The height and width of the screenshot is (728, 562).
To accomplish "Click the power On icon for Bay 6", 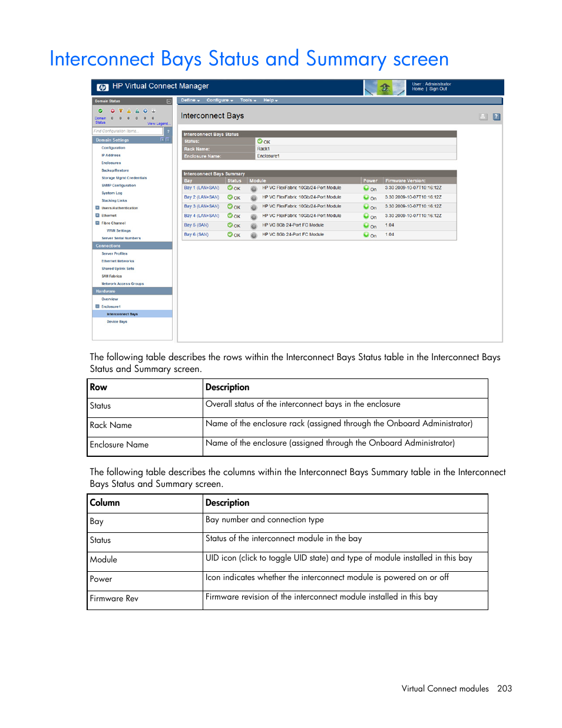I will point(366,235).
